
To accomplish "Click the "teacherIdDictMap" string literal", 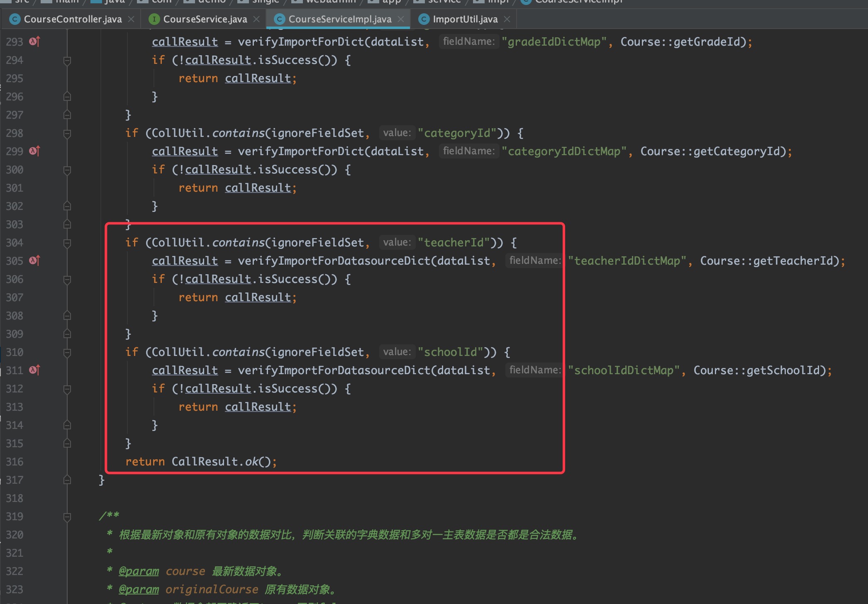I will [627, 261].
